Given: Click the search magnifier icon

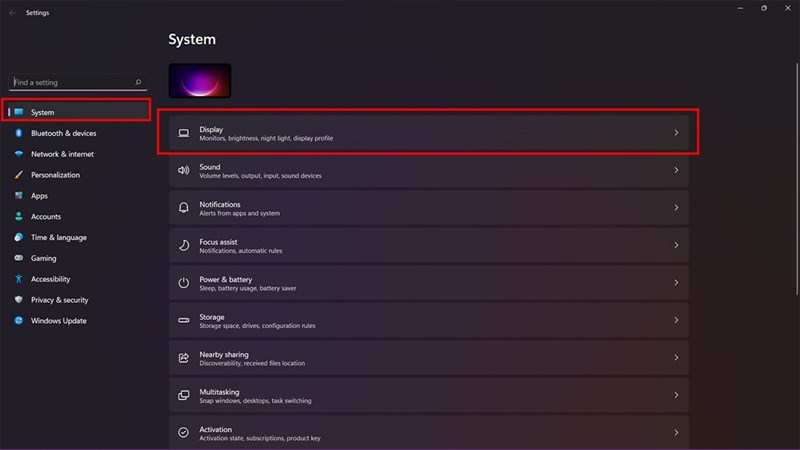Looking at the screenshot, I should pos(138,82).
